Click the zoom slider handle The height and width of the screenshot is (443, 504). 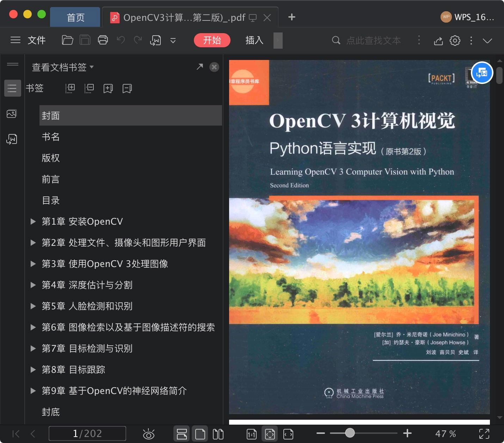point(350,433)
